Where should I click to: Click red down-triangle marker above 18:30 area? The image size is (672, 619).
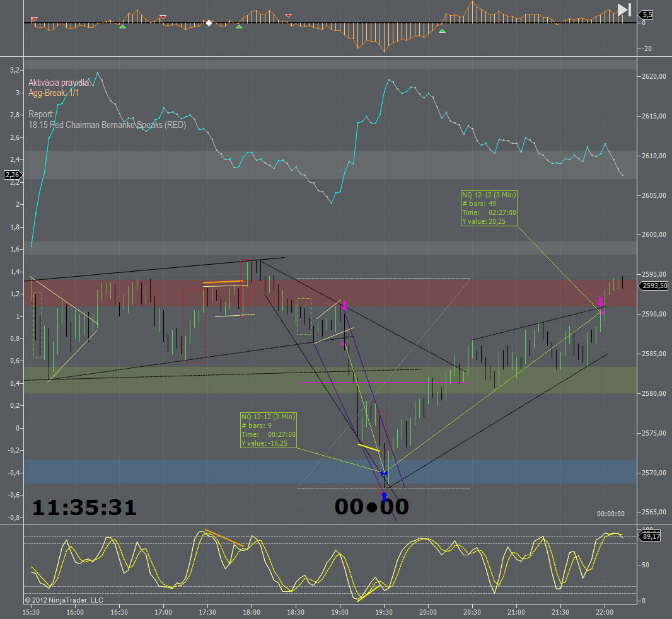(289, 16)
